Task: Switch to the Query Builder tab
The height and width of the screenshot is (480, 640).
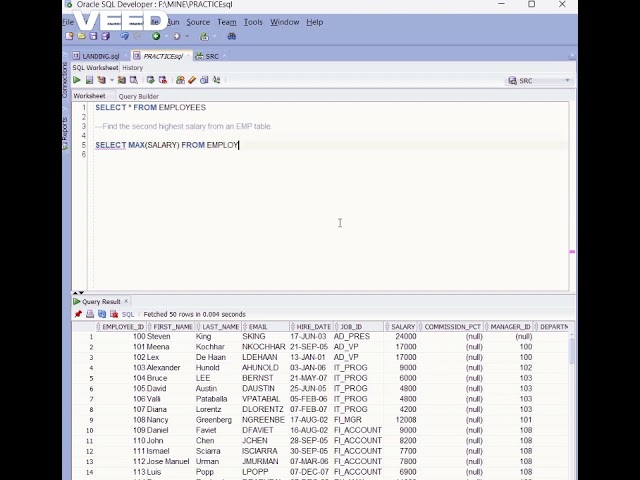Action: [x=139, y=96]
